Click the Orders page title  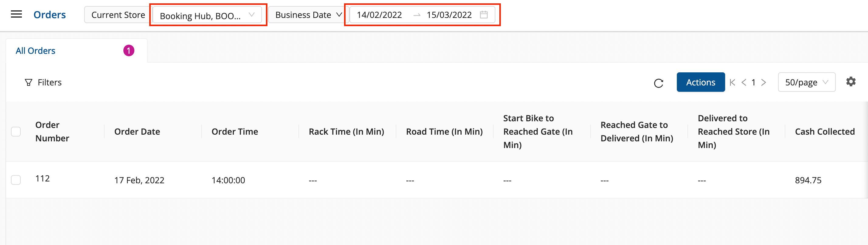click(50, 15)
